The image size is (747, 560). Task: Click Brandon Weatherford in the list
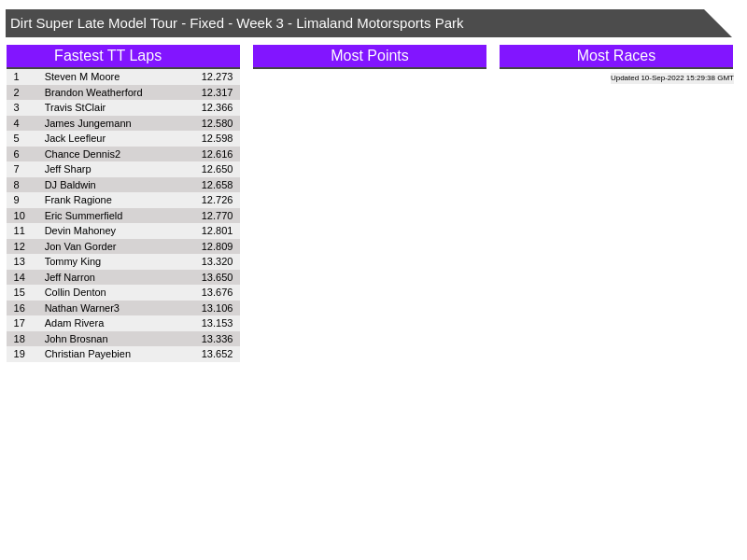click(93, 92)
